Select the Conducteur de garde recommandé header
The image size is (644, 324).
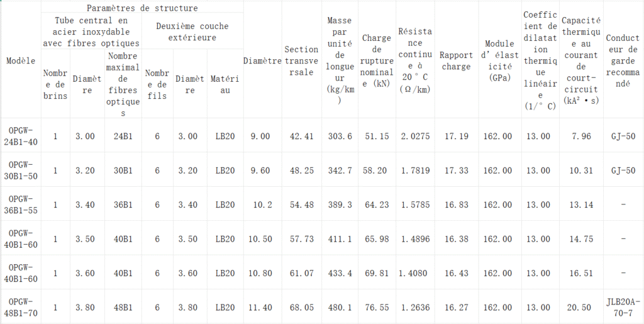623,61
